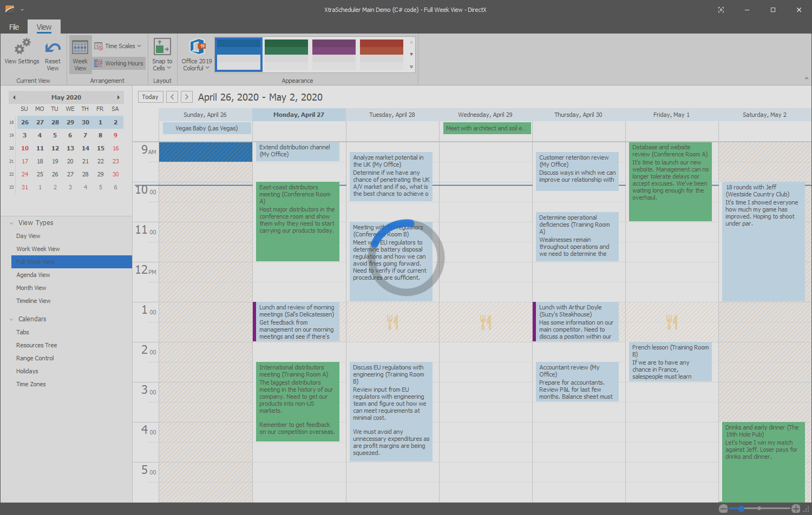
Task: Click the Office 2019 Colorful theme icon
Action: 196,47
